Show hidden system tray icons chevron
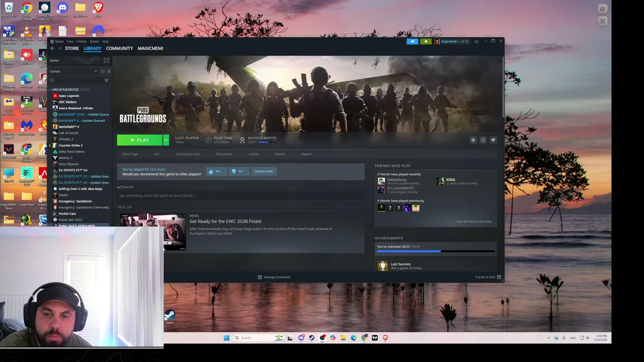The image size is (644, 362). (x=548, y=338)
